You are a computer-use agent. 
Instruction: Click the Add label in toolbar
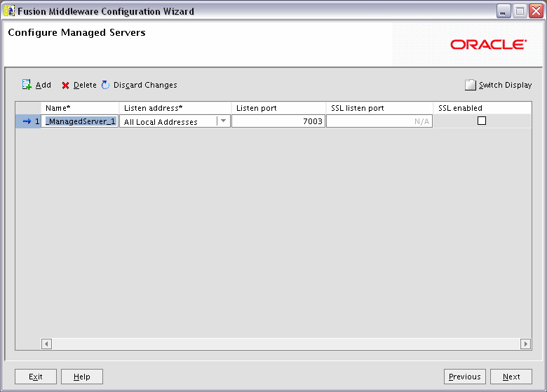click(x=43, y=85)
